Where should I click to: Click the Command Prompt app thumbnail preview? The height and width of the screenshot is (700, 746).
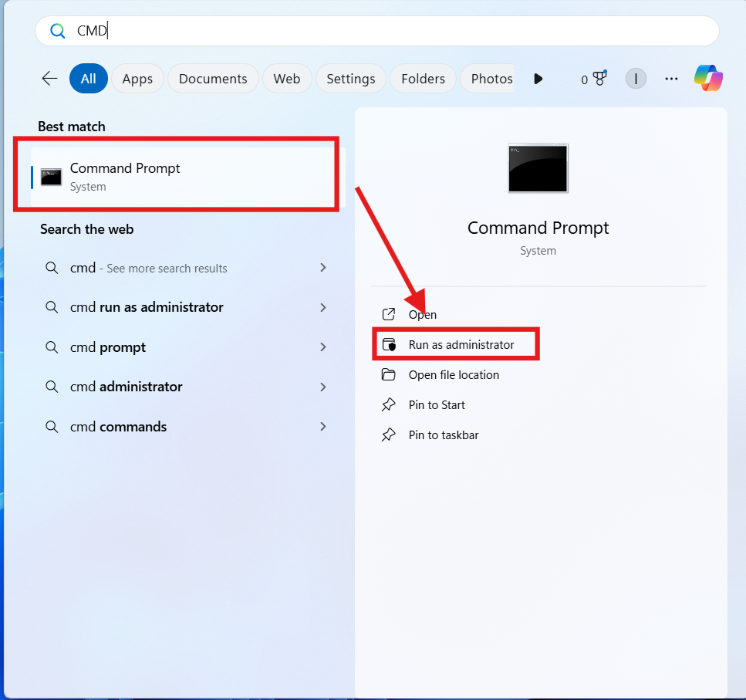coord(538,168)
